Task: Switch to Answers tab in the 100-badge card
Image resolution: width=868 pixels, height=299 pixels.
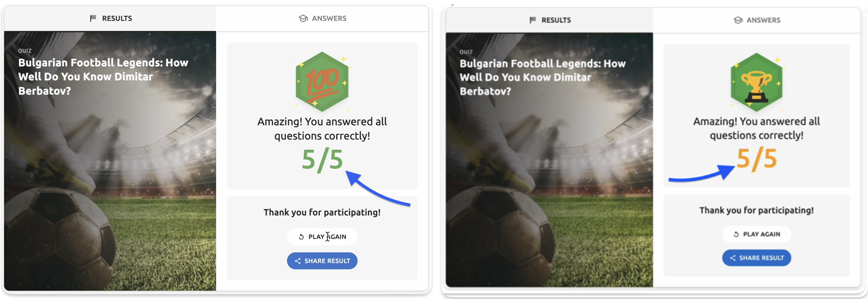Action: tap(322, 18)
